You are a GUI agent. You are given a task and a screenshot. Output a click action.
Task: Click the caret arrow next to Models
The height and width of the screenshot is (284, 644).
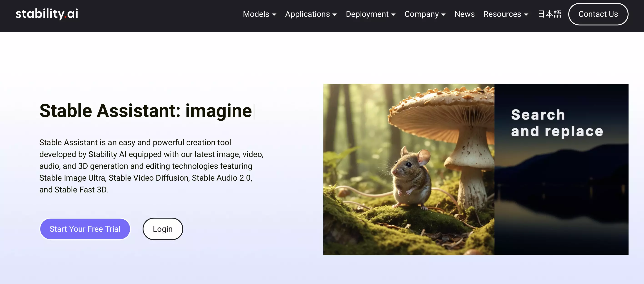274,15
